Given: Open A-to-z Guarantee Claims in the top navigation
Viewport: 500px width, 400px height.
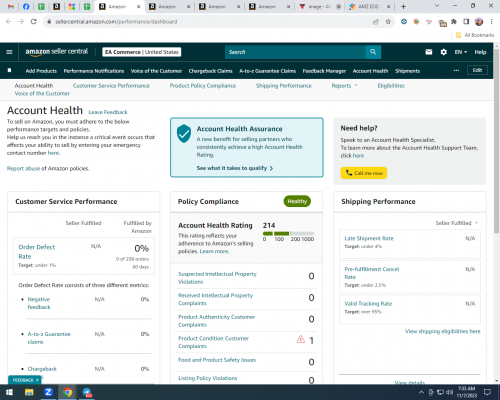Looking at the screenshot, I should coord(267,71).
